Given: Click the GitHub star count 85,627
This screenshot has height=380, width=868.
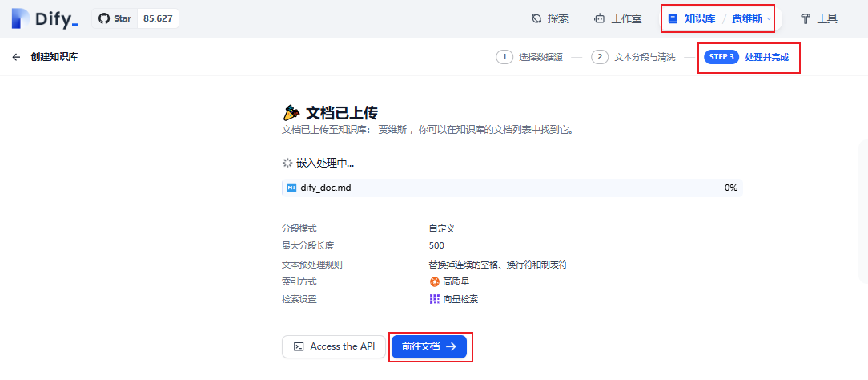Looking at the screenshot, I should click(158, 18).
